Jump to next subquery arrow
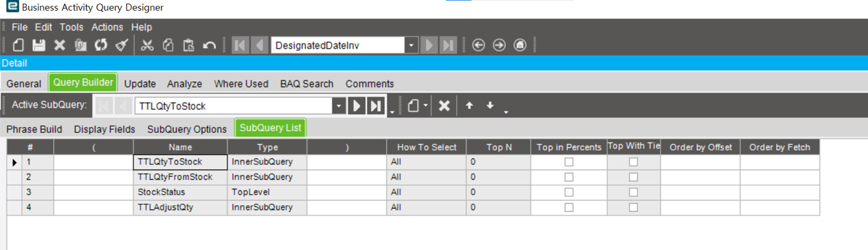This screenshot has width=868, height=250. pos(356,106)
